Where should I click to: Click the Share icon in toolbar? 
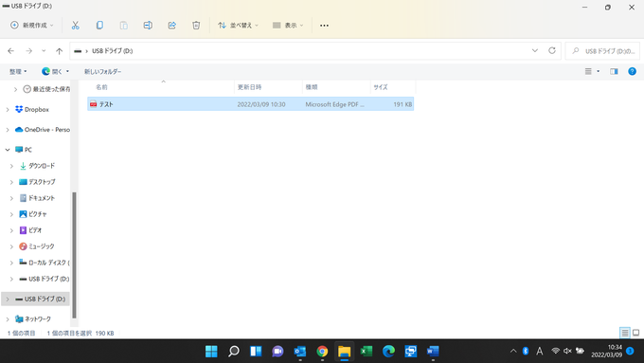click(x=172, y=26)
